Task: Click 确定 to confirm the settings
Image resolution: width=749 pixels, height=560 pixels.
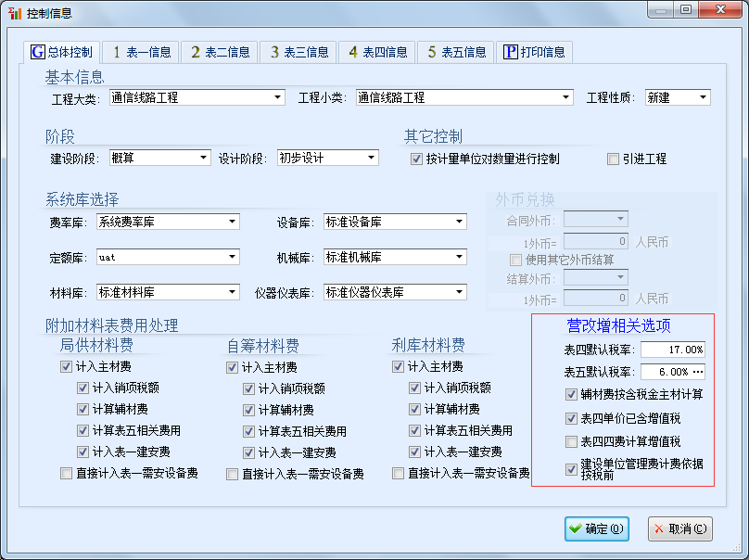Action: click(596, 528)
